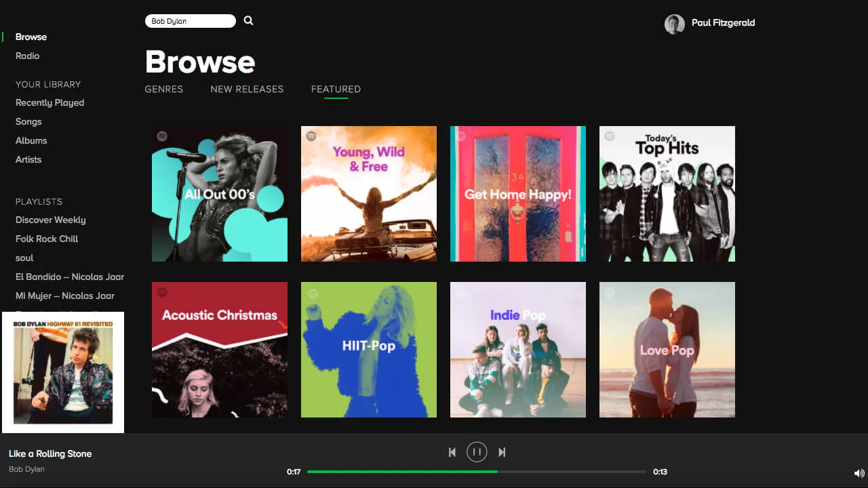Open search with the magnifying glass icon
868x488 pixels.
(x=248, y=20)
